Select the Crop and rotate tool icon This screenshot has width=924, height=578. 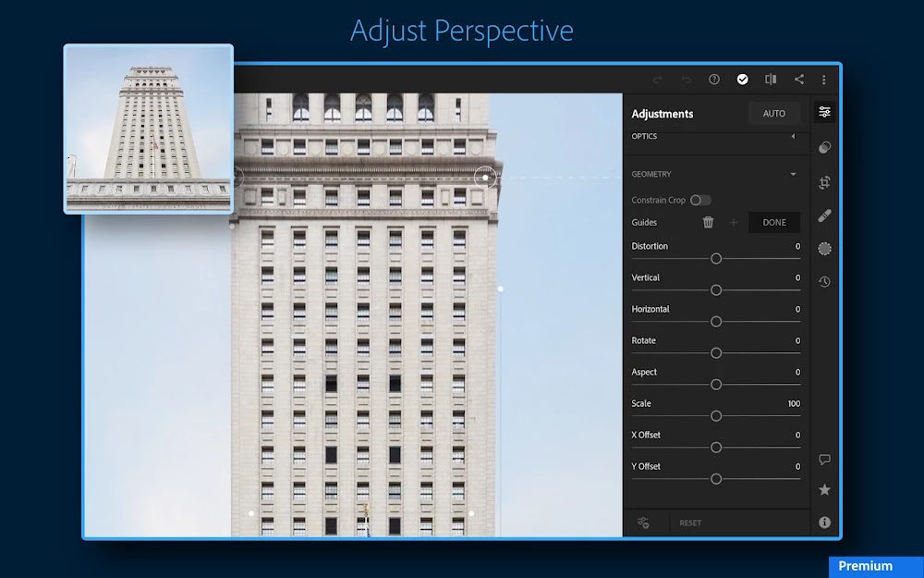pos(824,182)
